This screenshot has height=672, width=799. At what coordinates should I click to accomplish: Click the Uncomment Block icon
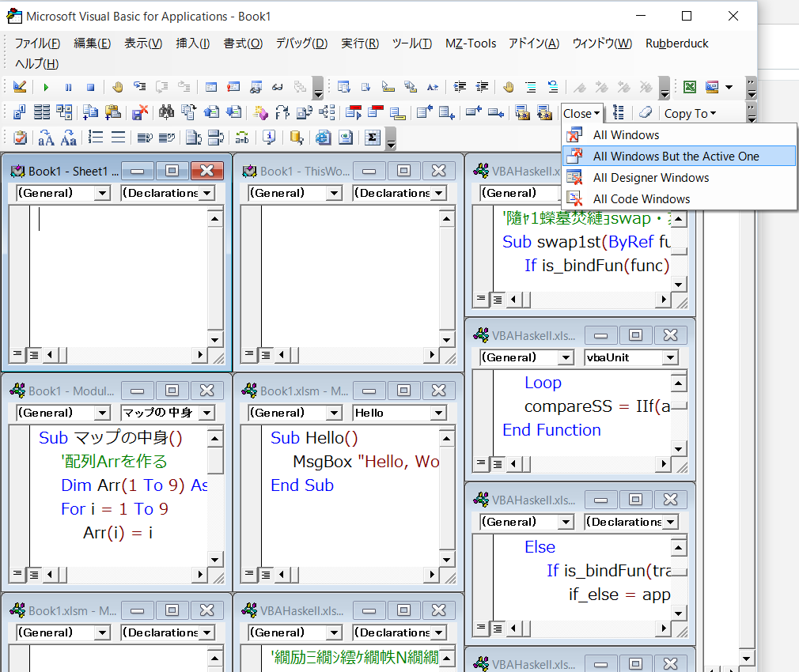pyautogui.click(x=553, y=87)
